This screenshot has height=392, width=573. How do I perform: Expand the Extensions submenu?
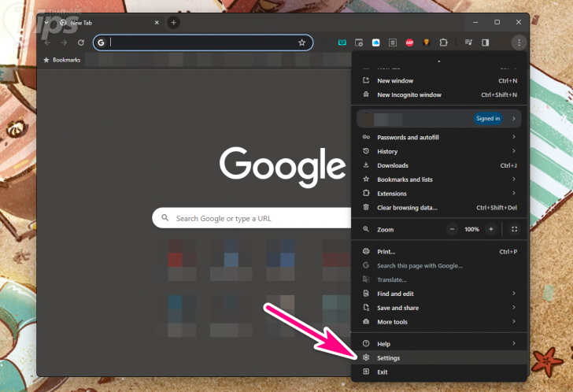click(x=440, y=194)
